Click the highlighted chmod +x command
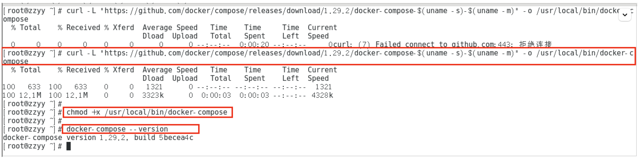 pos(147,112)
